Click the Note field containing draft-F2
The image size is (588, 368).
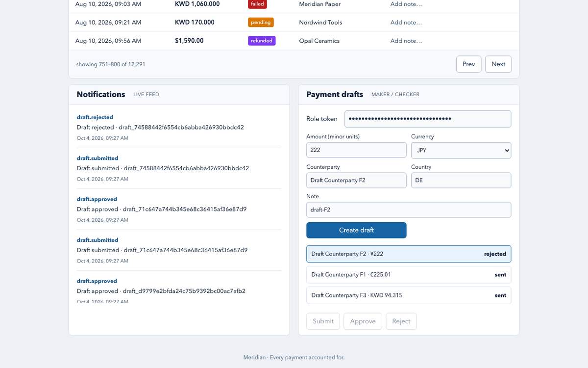pos(409,210)
